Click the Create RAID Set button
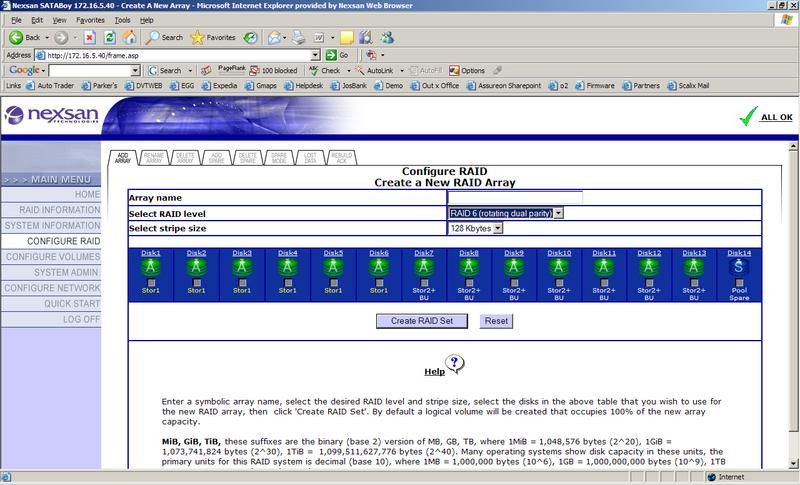Viewport: 800px width, 485px height. pos(422,321)
